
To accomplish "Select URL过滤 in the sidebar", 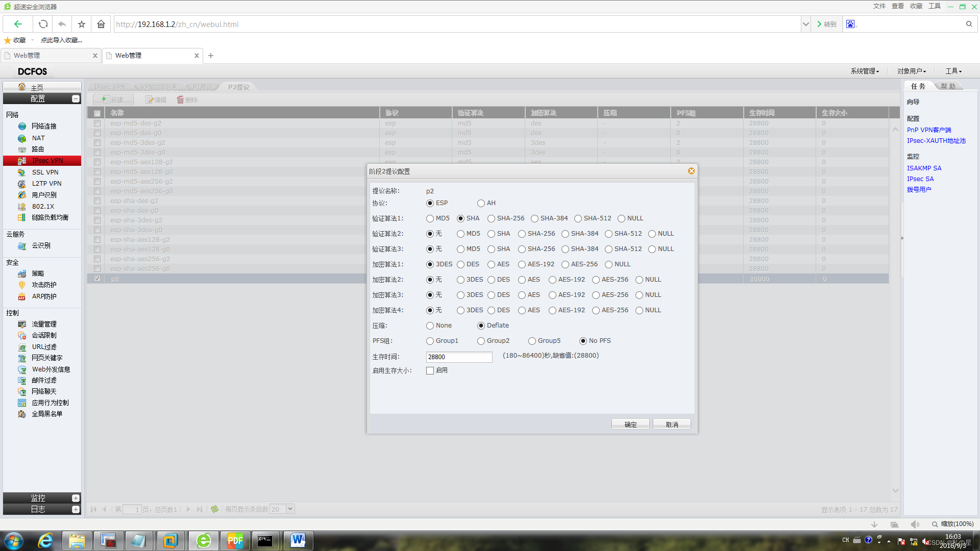I will pyautogui.click(x=43, y=346).
